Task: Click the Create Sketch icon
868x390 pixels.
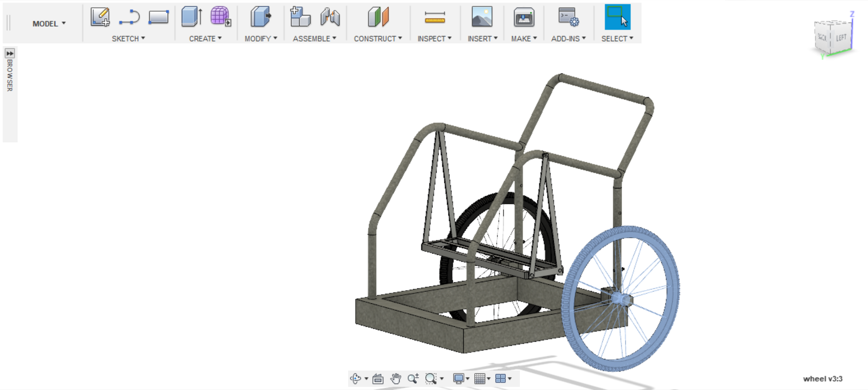Action: point(100,17)
